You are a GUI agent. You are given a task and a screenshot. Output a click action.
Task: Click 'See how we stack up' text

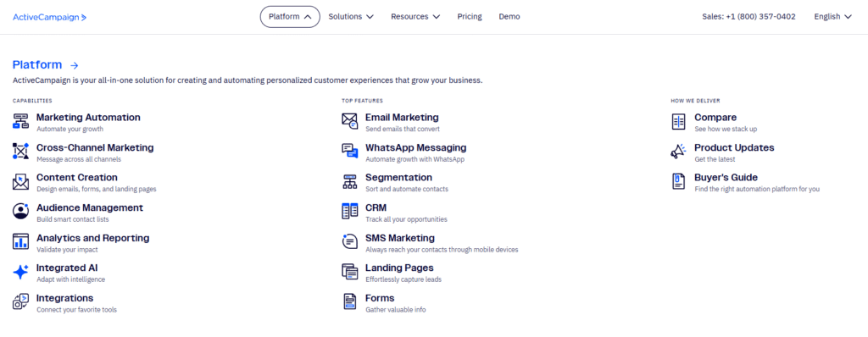pyautogui.click(x=726, y=129)
